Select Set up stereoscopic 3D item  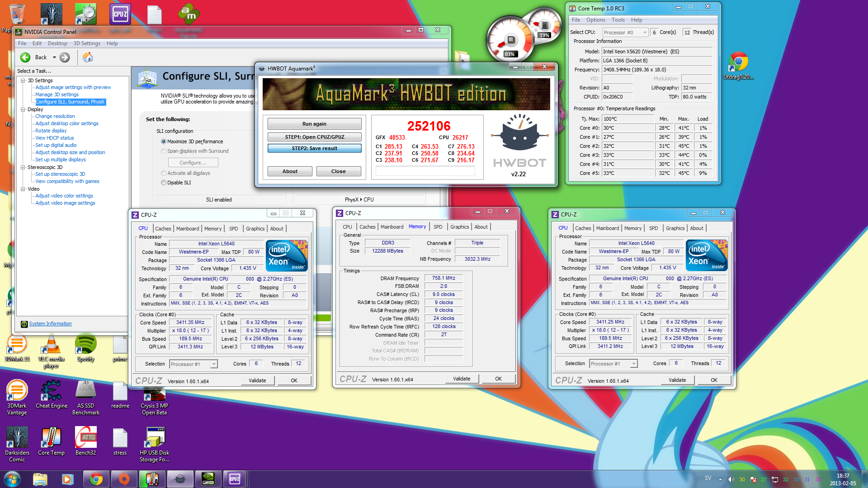pos(60,174)
